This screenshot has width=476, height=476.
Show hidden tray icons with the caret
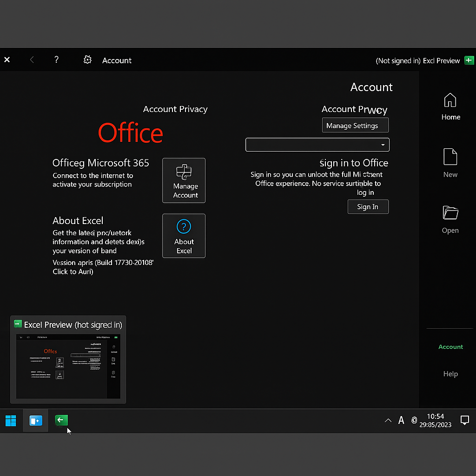[388, 421]
